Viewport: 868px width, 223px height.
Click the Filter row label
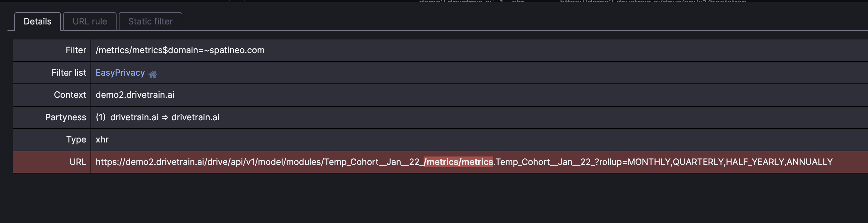point(76,50)
